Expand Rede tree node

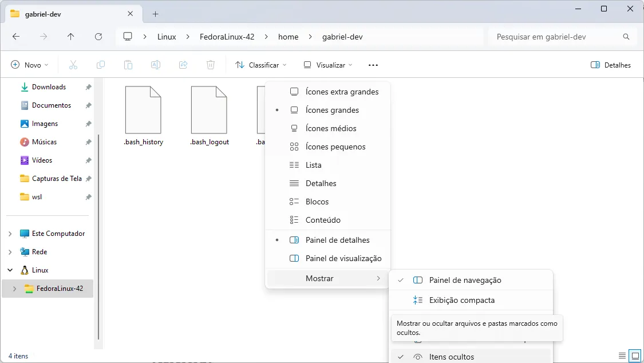coord(10,252)
